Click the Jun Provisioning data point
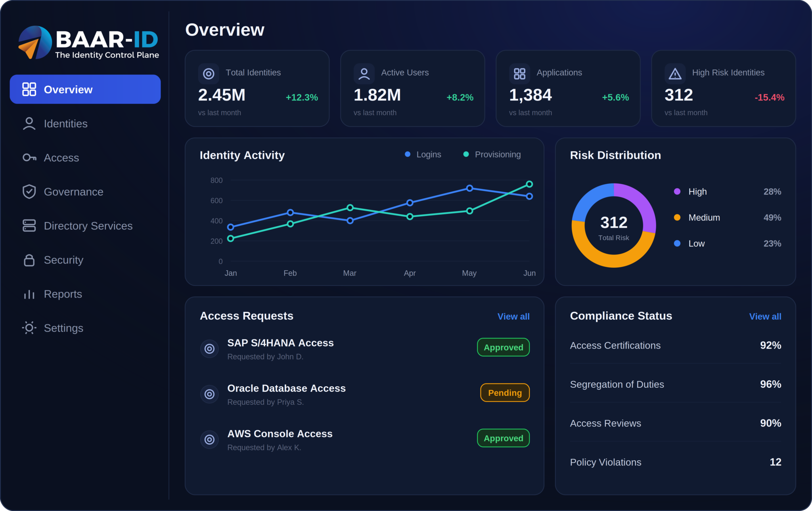812x511 pixels. point(529,184)
